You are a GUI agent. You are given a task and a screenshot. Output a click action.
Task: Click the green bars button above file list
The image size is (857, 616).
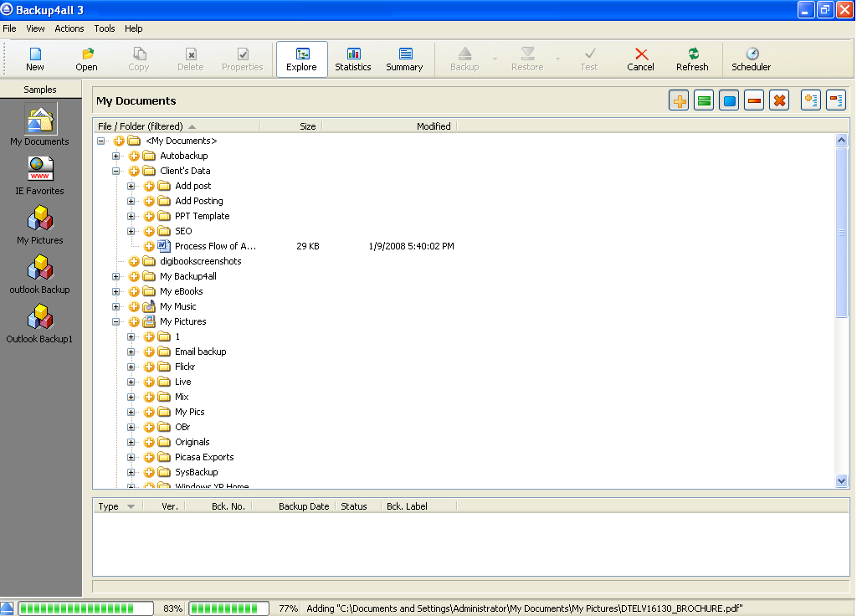point(704,100)
